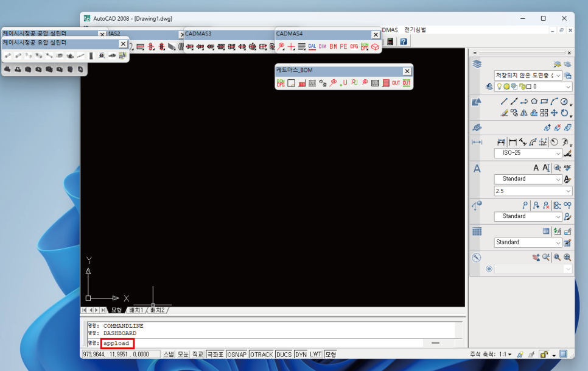Choose the Mirror modify tool
Viewport: 588px width, 371px height.
coord(524,113)
